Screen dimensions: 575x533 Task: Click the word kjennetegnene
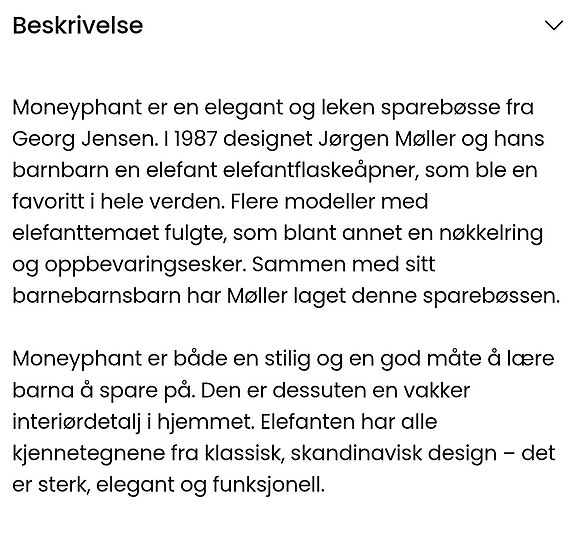[x=88, y=454]
